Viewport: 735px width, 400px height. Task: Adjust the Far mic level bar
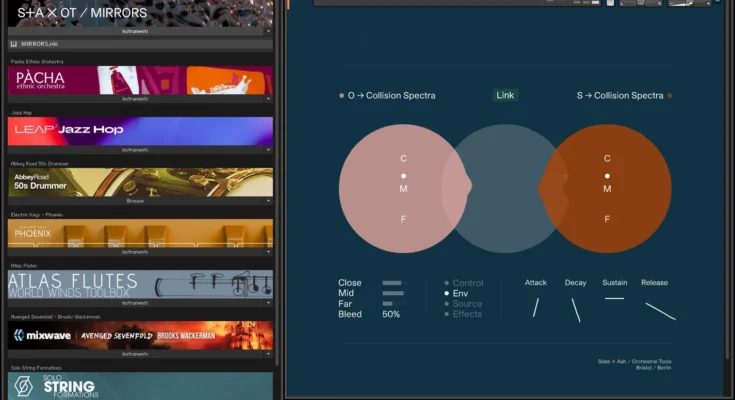(x=394, y=304)
